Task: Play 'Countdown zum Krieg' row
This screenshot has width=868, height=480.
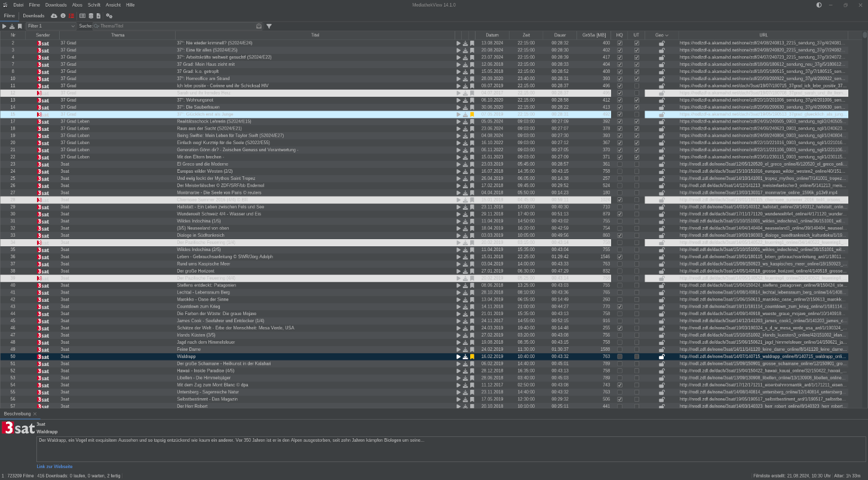Action: 459,307
